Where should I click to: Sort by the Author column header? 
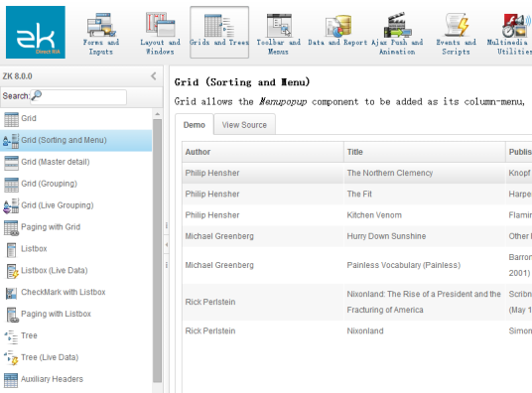(263, 152)
